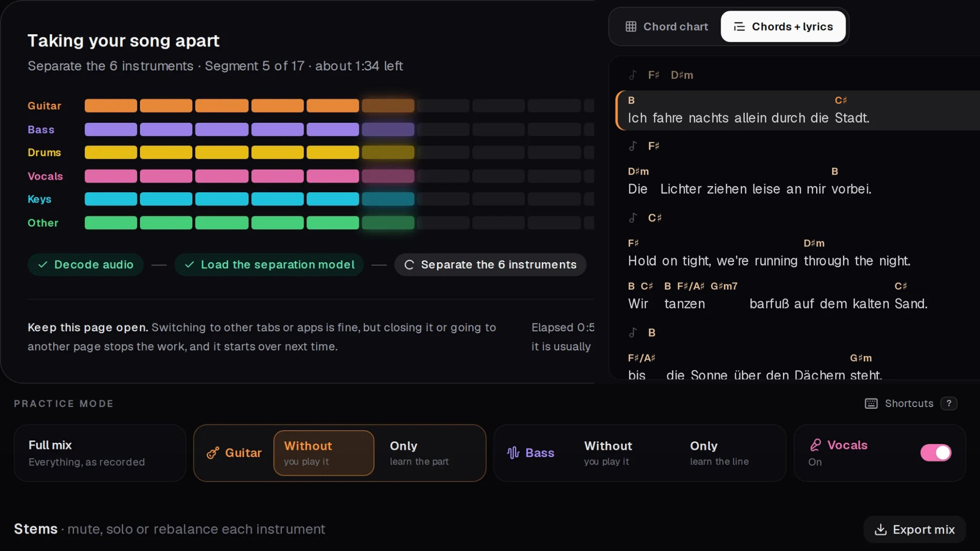Viewport: 980px width, 551px height.
Task: Click the bass waveform icon
Action: tap(513, 453)
